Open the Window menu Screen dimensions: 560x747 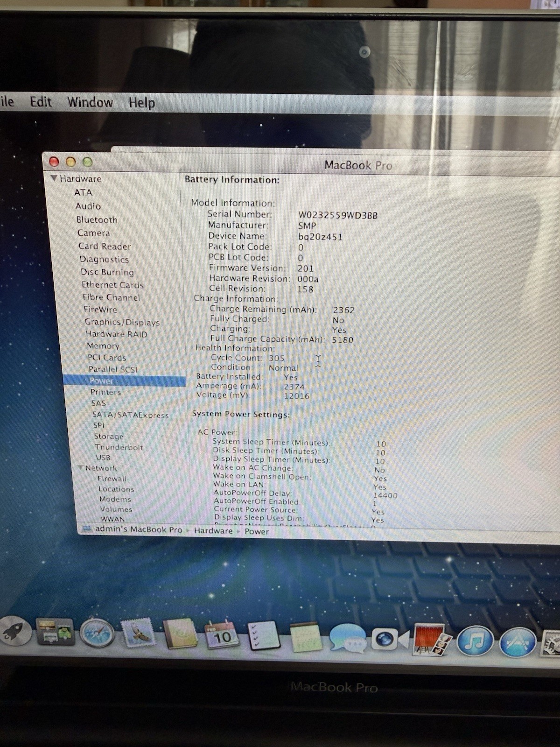[x=90, y=102]
